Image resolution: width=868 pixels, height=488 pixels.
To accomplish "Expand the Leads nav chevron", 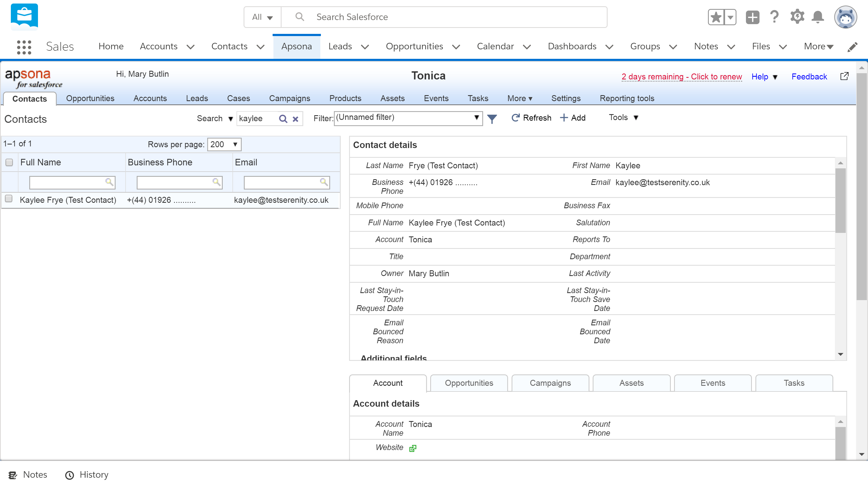I will coord(365,47).
